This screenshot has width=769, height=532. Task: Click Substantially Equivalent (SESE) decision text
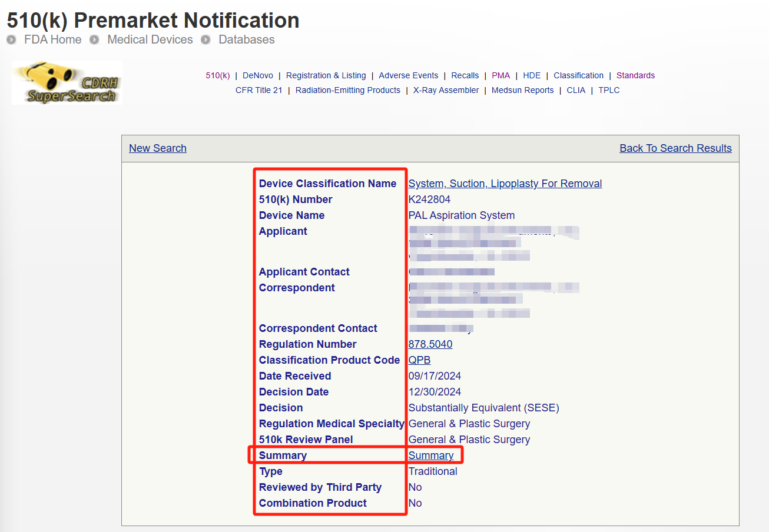(x=484, y=408)
